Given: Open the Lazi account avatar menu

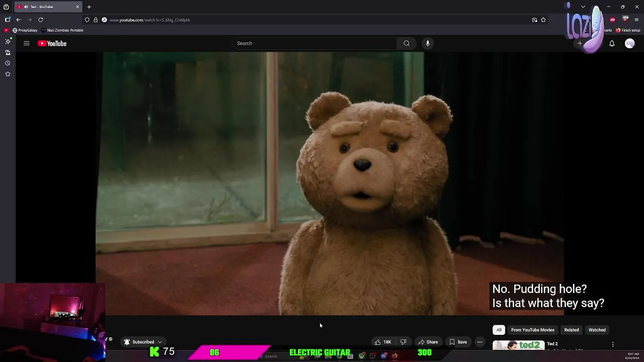Looking at the screenshot, I should [629, 43].
